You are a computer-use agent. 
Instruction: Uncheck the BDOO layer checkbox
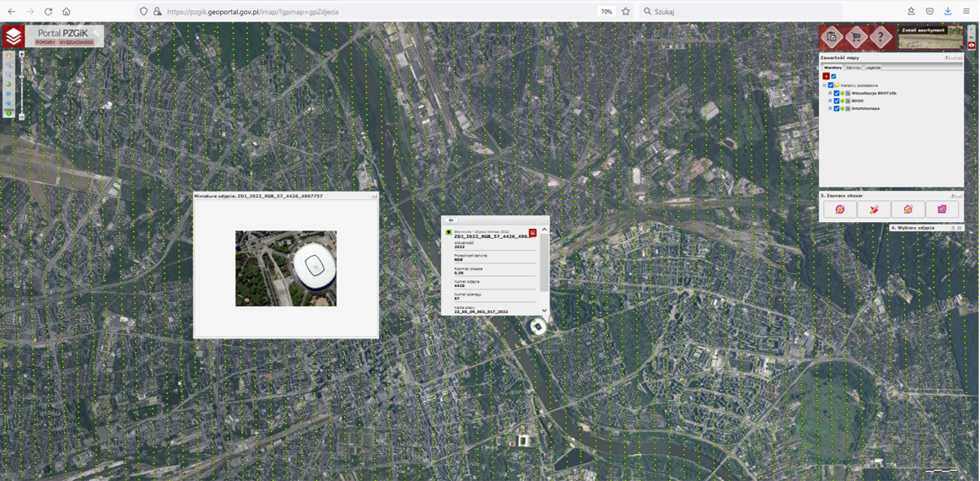837,101
